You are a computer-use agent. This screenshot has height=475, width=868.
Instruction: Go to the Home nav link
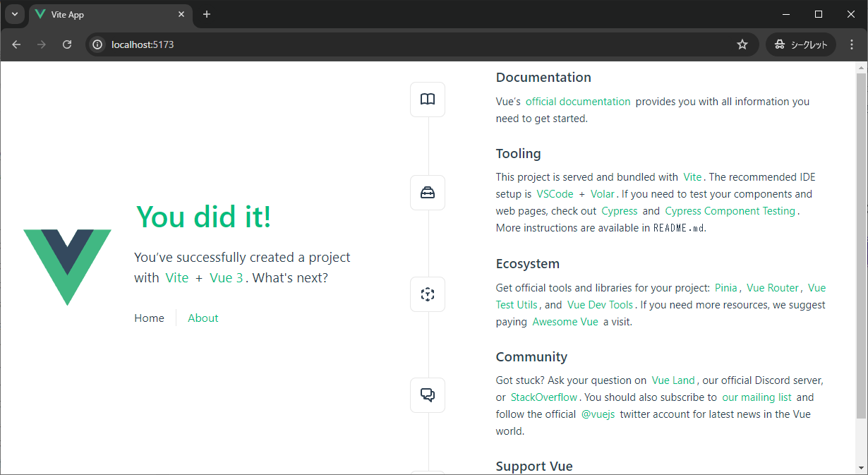(x=149, y=318)
